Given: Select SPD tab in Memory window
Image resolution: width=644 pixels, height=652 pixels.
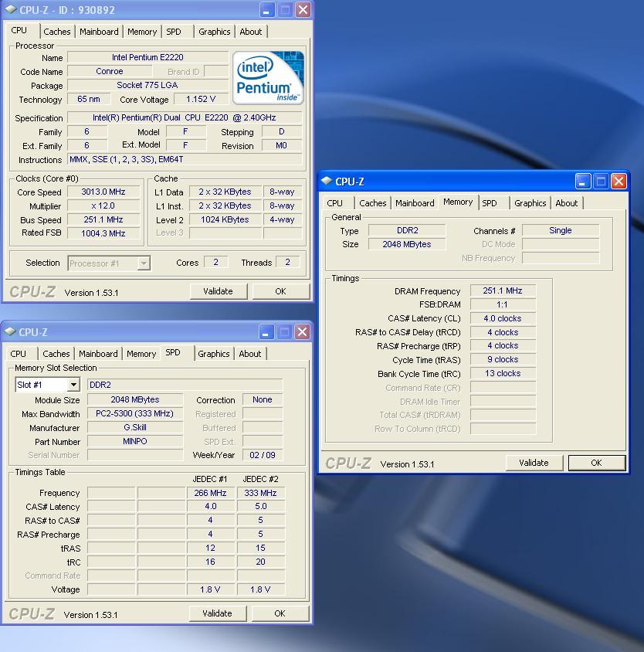Looking at the screenshot, I should pyautogui.click(x=490, y=203).
